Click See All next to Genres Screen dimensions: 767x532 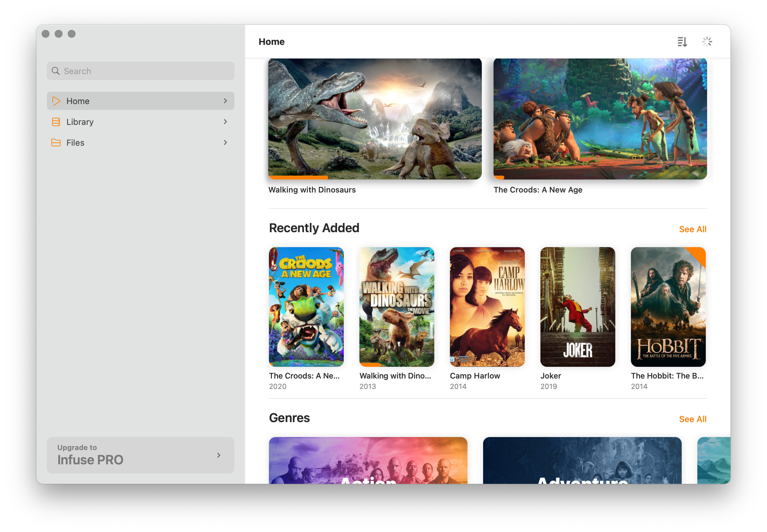692,419
